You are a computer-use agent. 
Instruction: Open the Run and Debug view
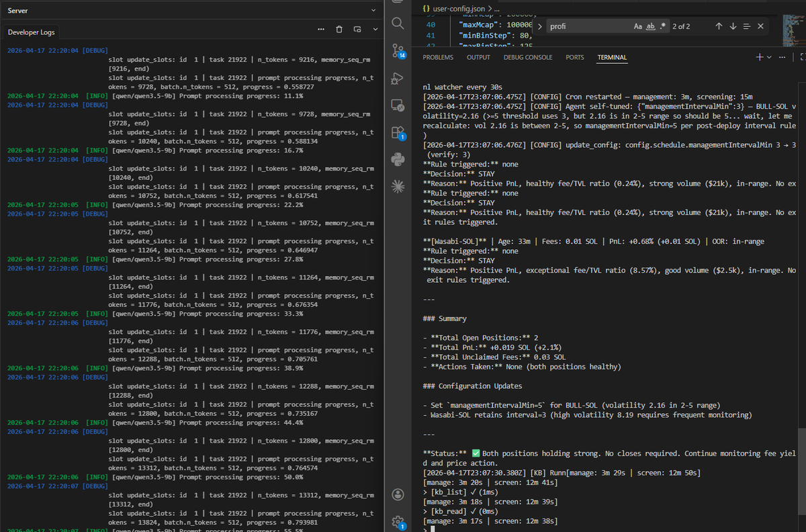(x=397, y=79)
